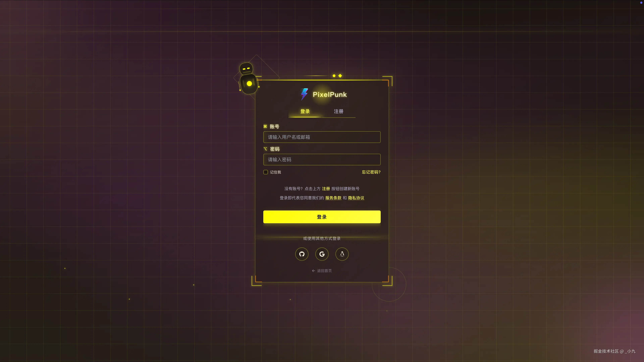Click the yellow dot atop the card
644x362 pixels.
pyautogui.click(x=334, y=76)
